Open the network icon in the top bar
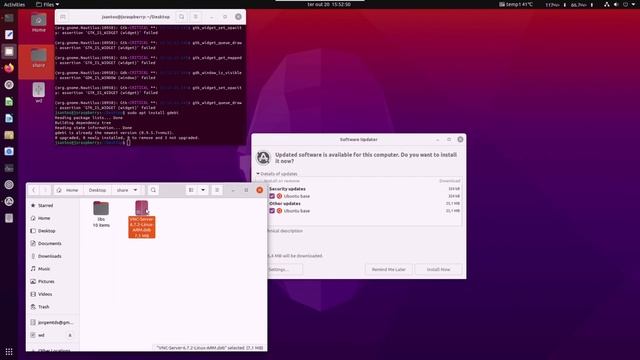The image size is (640, 360). point(607,4)
